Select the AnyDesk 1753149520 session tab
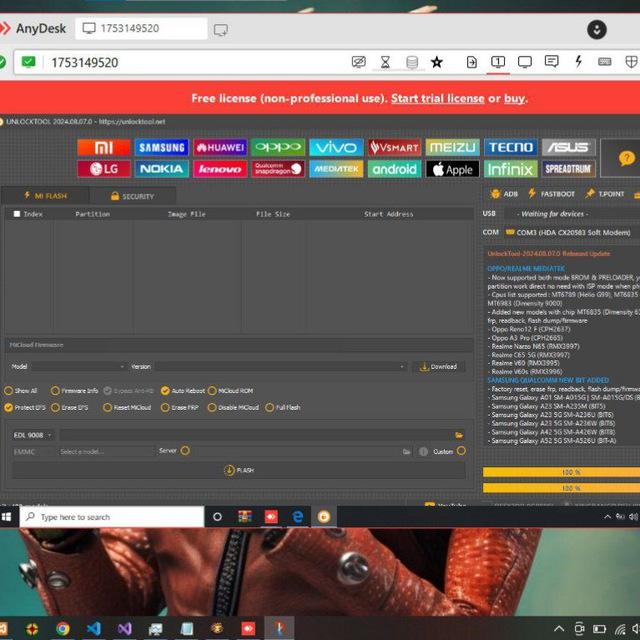Image resolution: width=640 pixels, height=640 pixels. [142, 29]
